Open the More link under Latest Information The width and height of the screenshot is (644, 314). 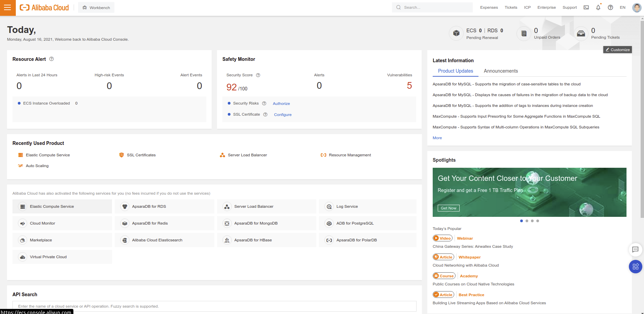[437, 138]
